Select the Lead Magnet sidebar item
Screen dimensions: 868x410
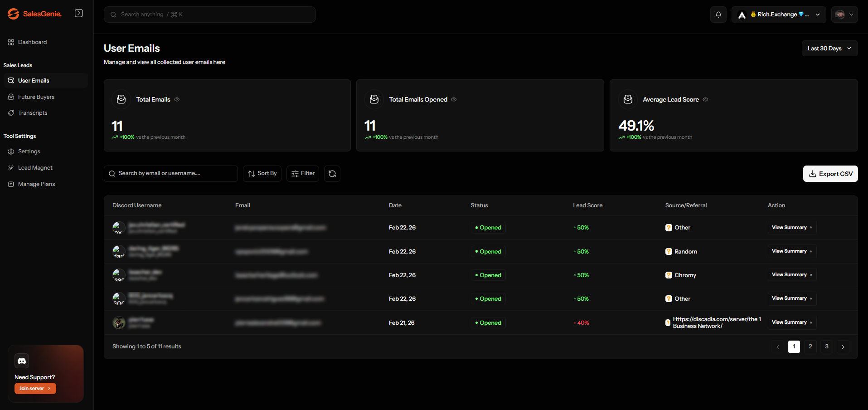(35, 167)
